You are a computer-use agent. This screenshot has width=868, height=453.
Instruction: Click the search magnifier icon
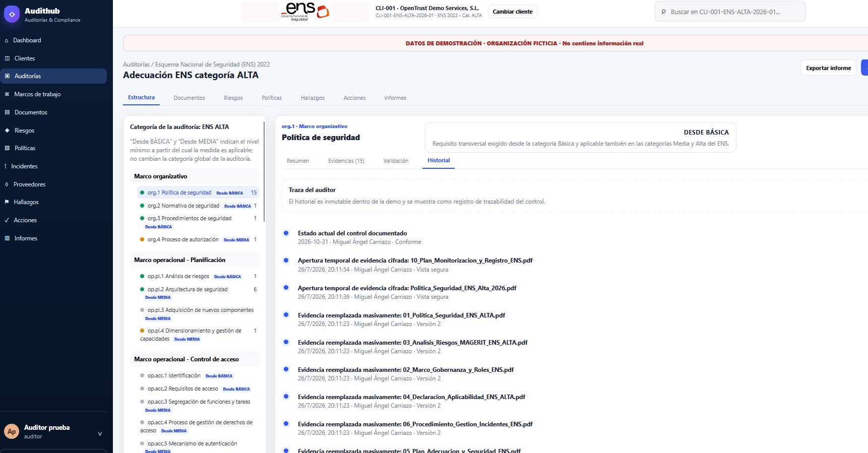[x=663, y=12]
